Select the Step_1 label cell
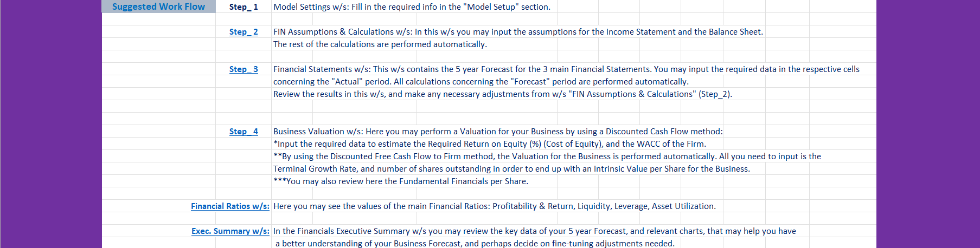The image size is (980, 248). [244, 7]
